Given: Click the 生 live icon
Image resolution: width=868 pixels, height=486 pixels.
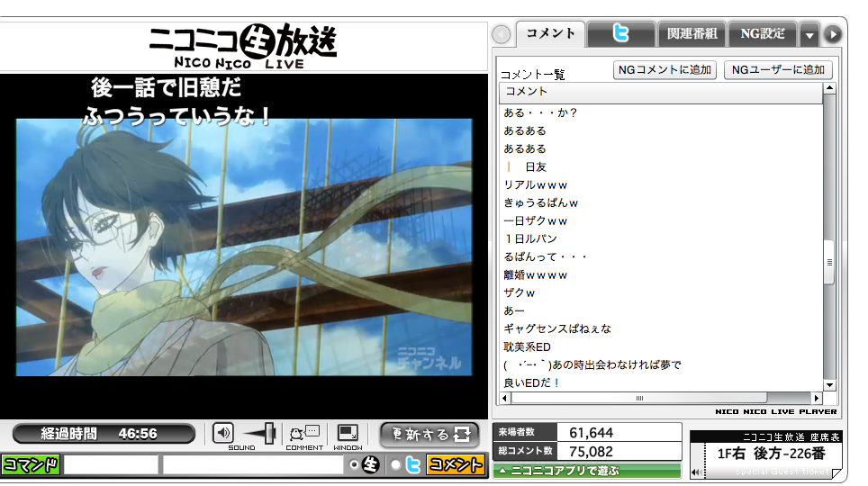Looking at the screenshot, I should [371, 464].
